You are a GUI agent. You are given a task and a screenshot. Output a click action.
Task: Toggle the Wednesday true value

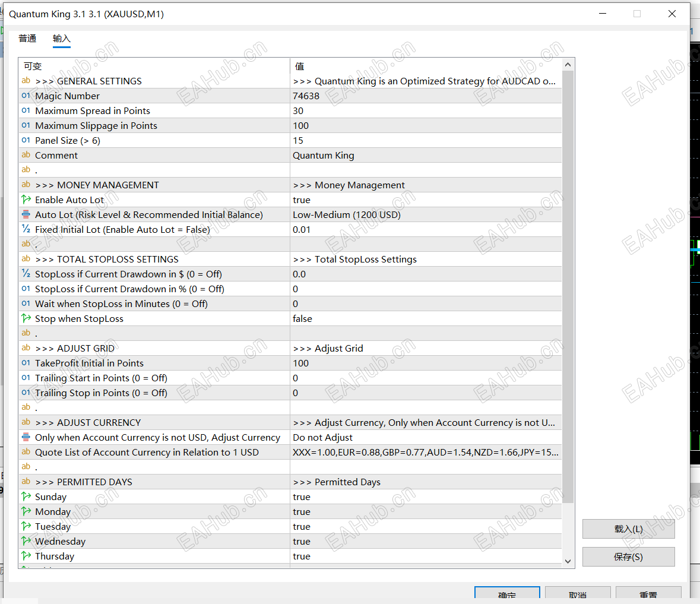click(x=426, y=541)
